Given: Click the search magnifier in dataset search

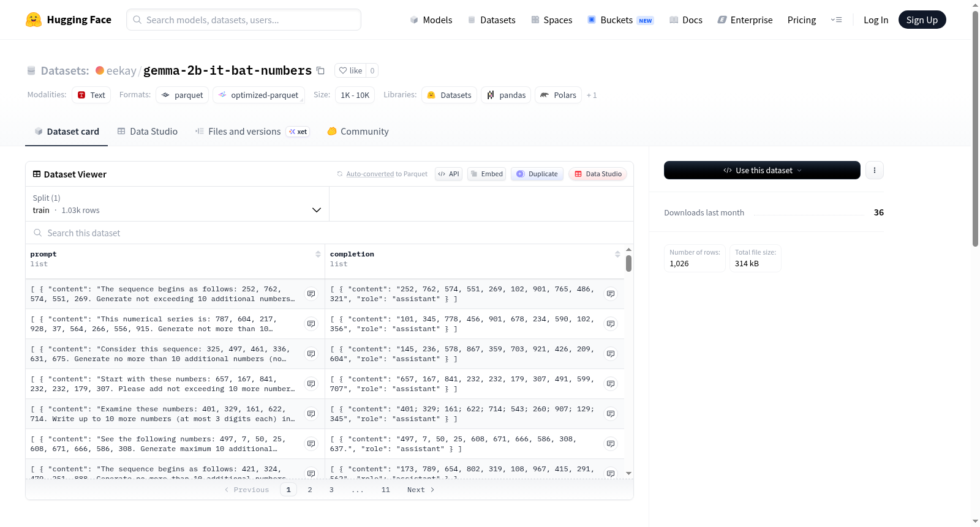Looking at the screenshot, I should [x=38, y=233].
